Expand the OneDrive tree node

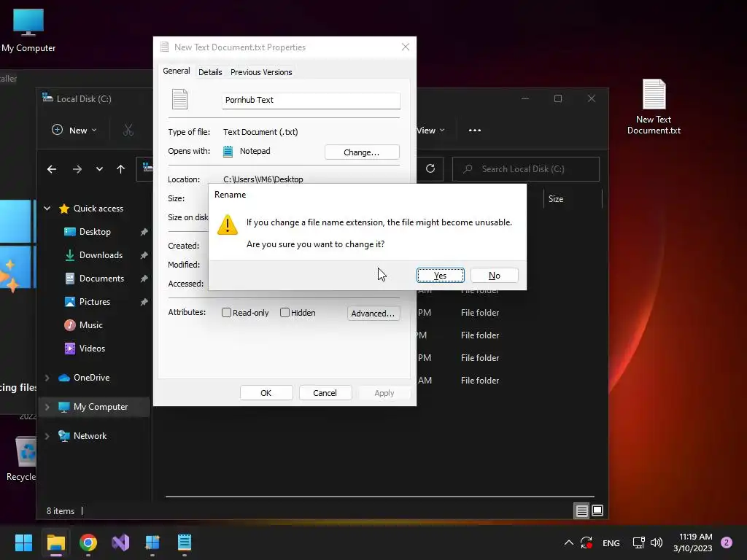47,378
